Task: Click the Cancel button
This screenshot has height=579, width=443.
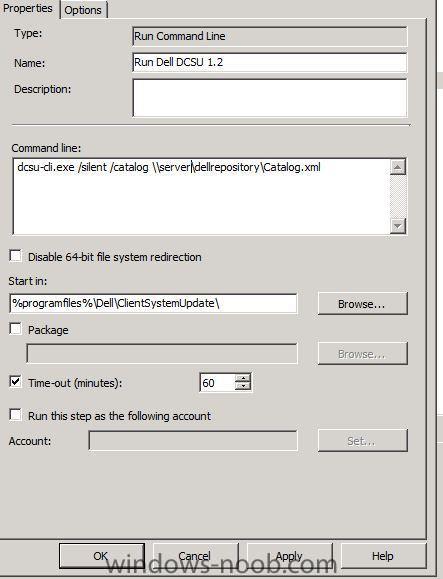Action: pos(195,556)
